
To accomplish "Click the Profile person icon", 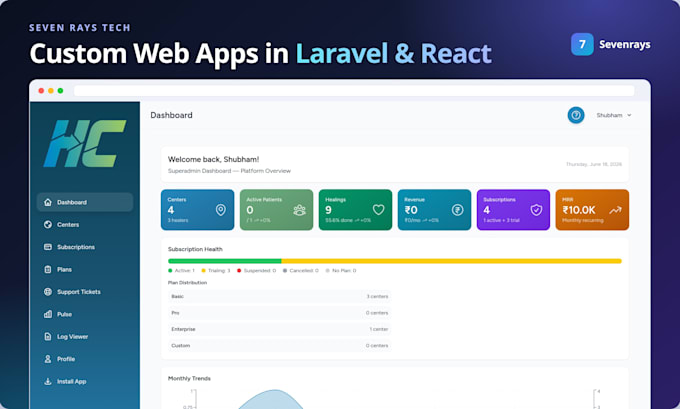I will coord(48,359).
